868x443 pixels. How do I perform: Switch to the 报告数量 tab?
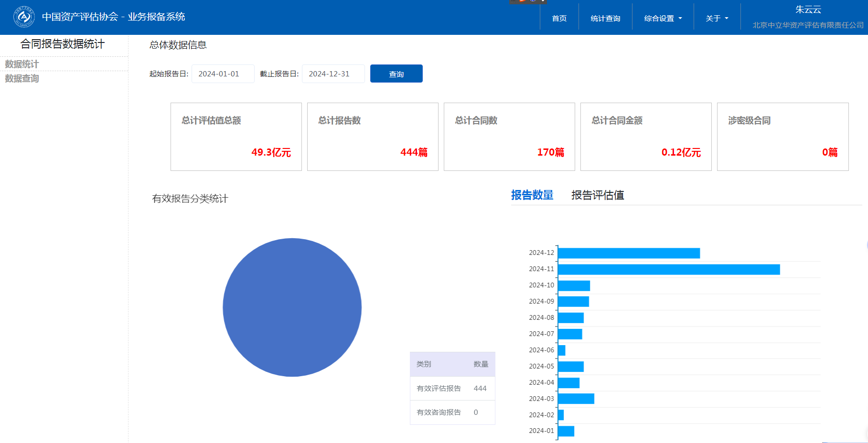pyautogui.click(x=532, y=195)
